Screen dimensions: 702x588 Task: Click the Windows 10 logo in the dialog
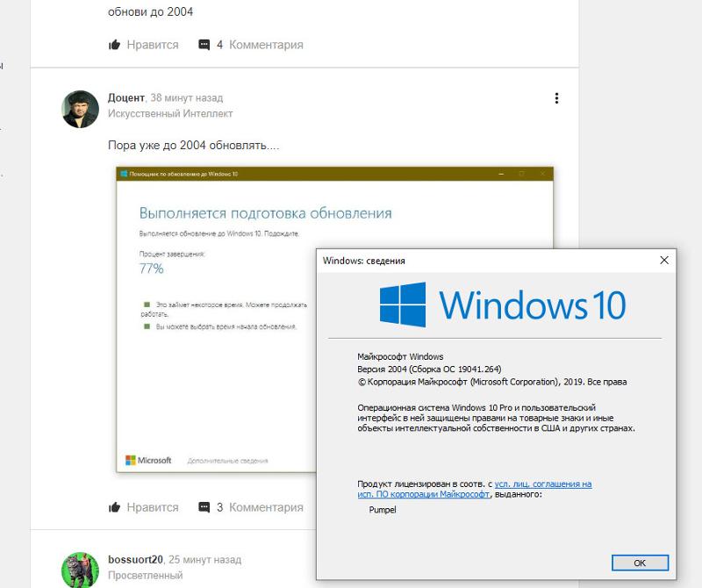click(x=502, y=305)
